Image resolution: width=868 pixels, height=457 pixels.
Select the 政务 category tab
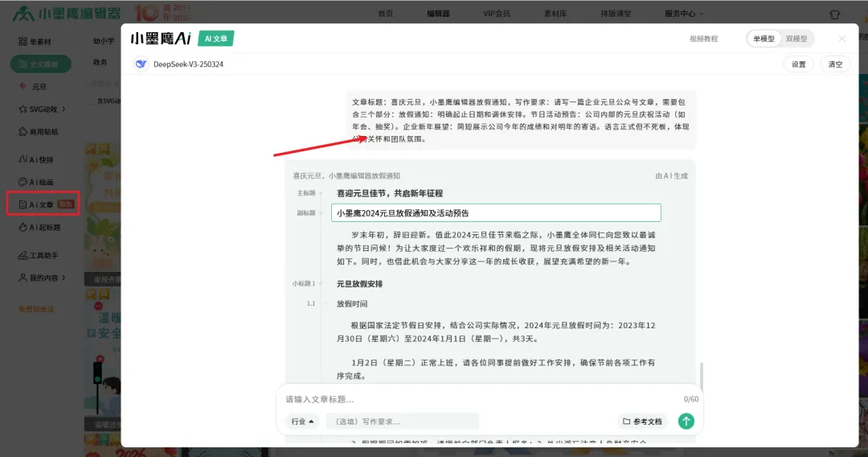click(100, 62)
